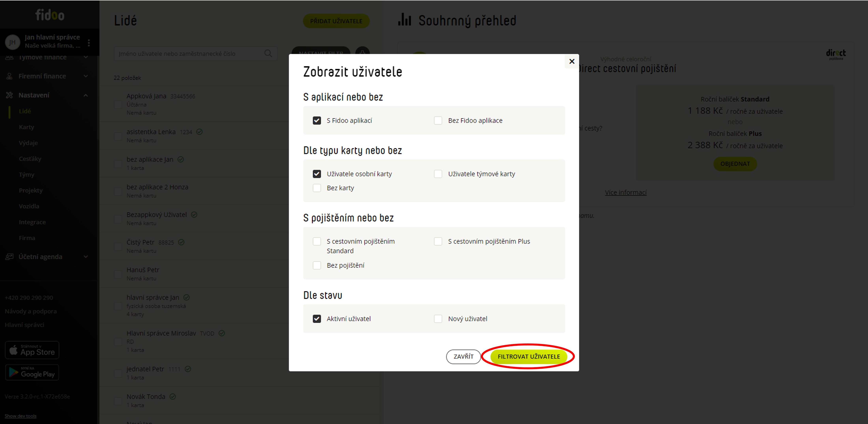Screen dimensions: 868x424
Task: Expand the Týmové finance chevron
Action: [x=86, y=58]
